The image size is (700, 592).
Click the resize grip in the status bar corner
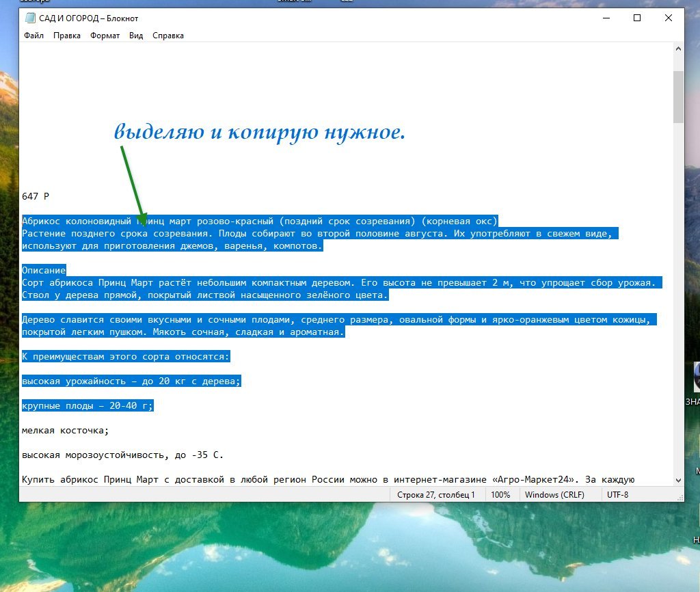click(x=680, y=498)
